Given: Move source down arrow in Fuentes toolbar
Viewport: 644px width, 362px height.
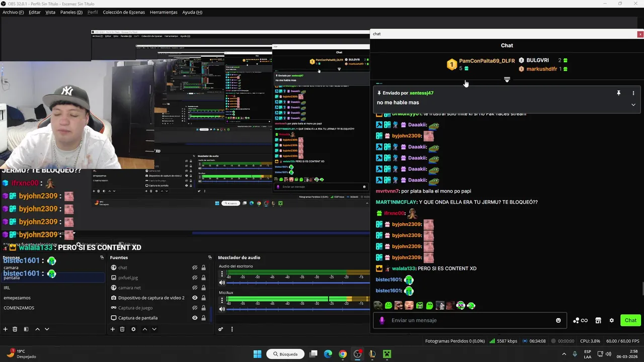Looking at the screenshot, I should pyautogui.click(x=154, y=329).
